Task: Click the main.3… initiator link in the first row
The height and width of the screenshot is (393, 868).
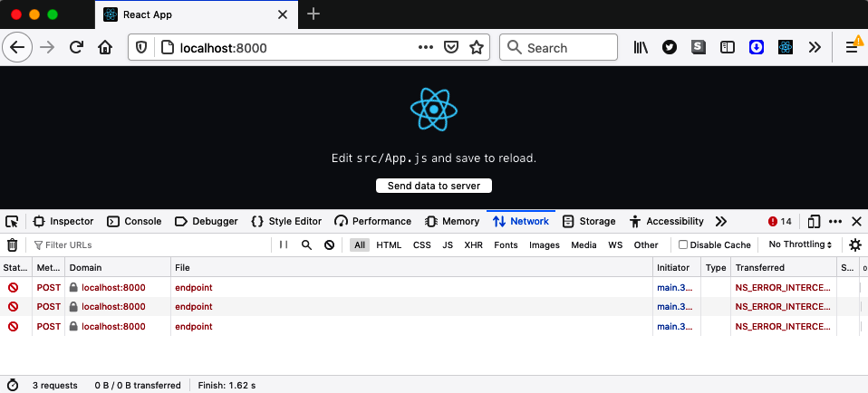Action: click(673, 287)
